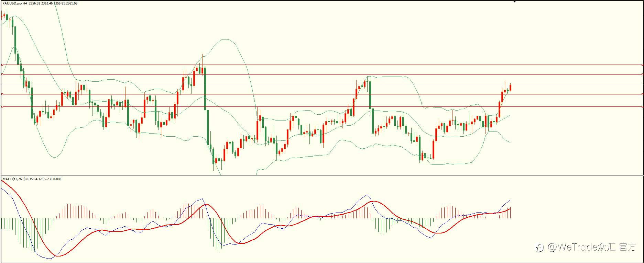644x263 pixels.
Task: Select the second-highest red horizontal line
Action: coord(322,74)
